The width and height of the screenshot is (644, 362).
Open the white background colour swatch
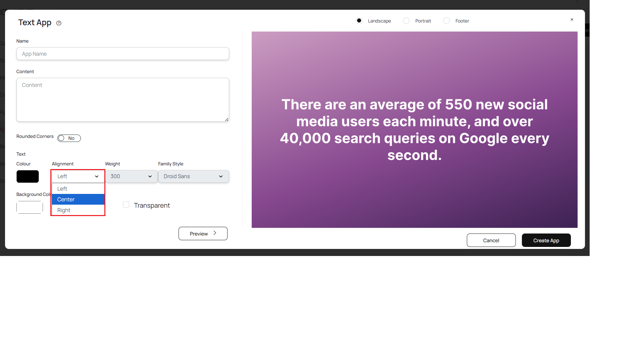pos(30,207)
